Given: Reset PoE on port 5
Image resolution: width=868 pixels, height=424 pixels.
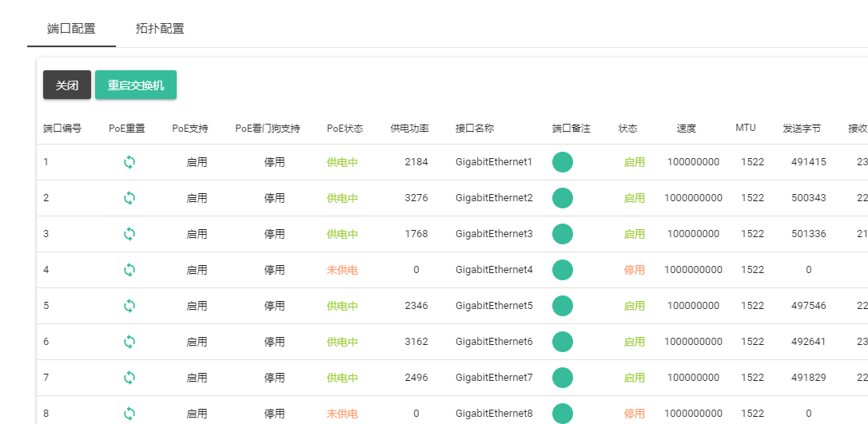Looking at the screenshot, I should (x=129, y=306).
